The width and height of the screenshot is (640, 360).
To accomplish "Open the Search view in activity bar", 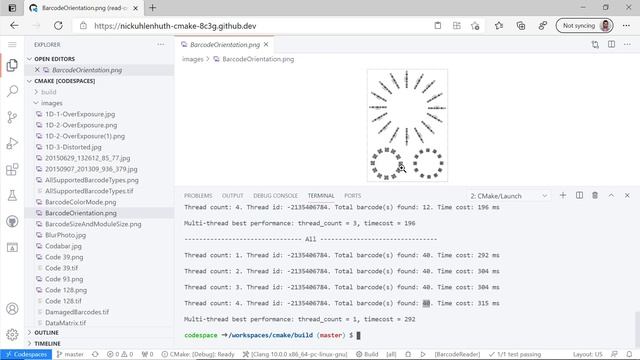I will click(x=12, y=91).
